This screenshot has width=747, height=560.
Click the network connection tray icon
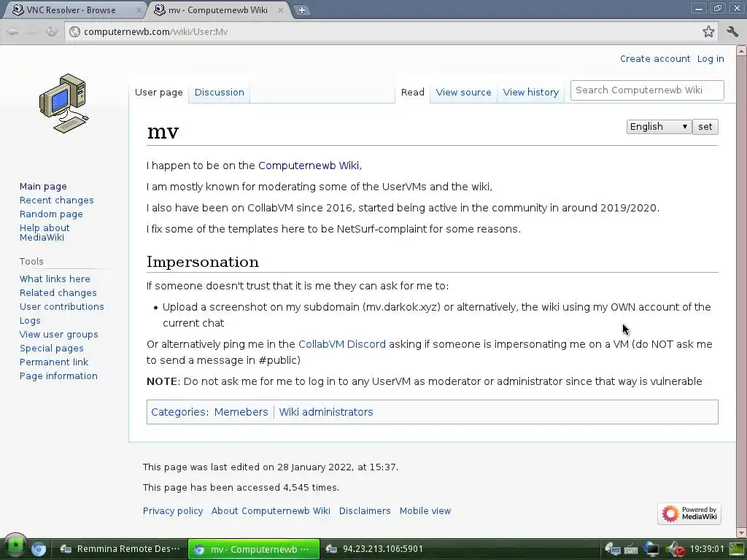(x=612, y=549)
